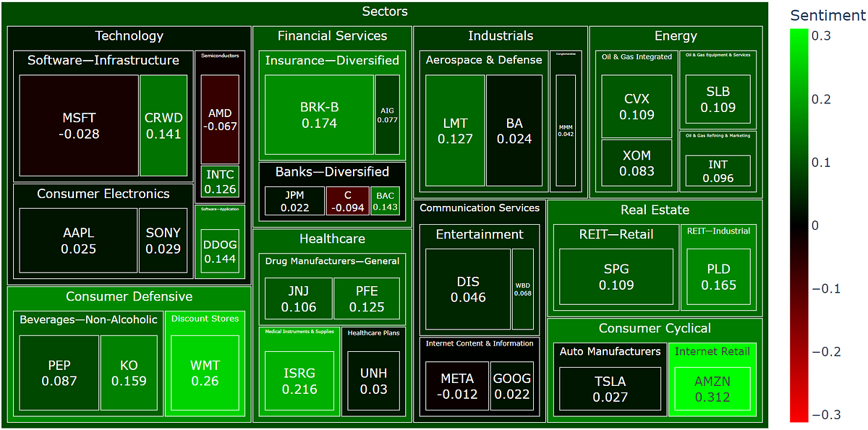The image size is (868, 430).
Task: Select the Consumer Cyclical sector header
Action: coord(655,328)
